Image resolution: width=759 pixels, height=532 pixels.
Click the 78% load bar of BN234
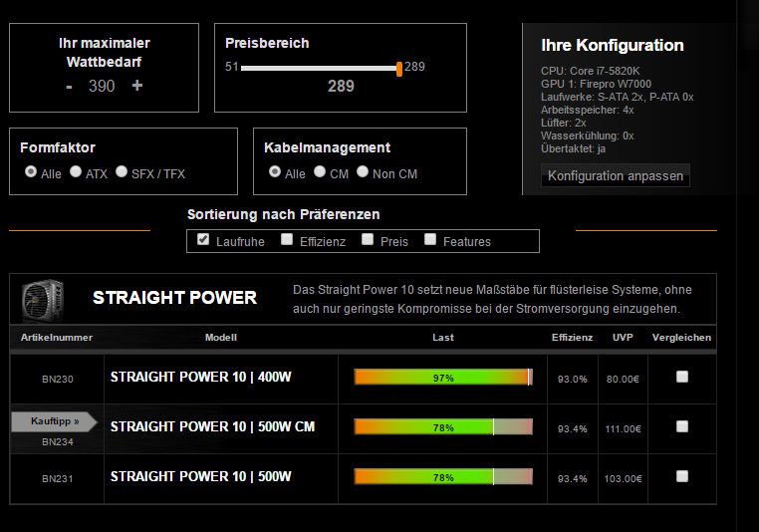tap(443, 427)
